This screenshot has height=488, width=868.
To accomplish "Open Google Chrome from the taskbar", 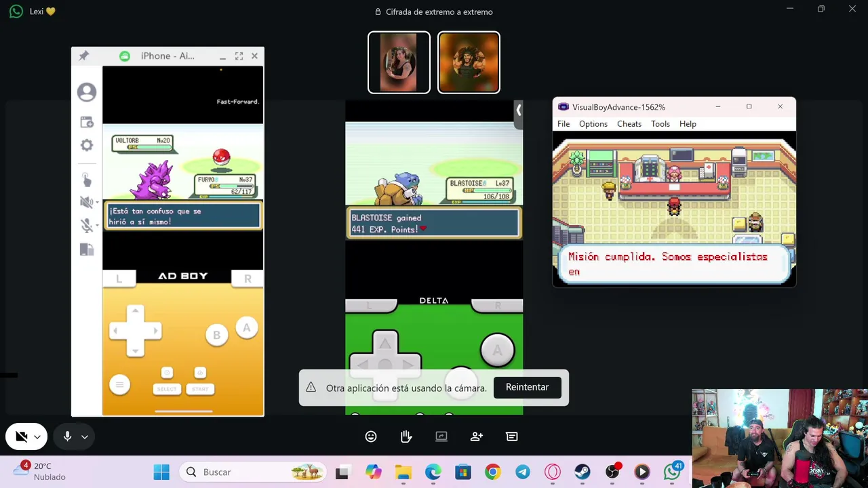I will [493, 472].
